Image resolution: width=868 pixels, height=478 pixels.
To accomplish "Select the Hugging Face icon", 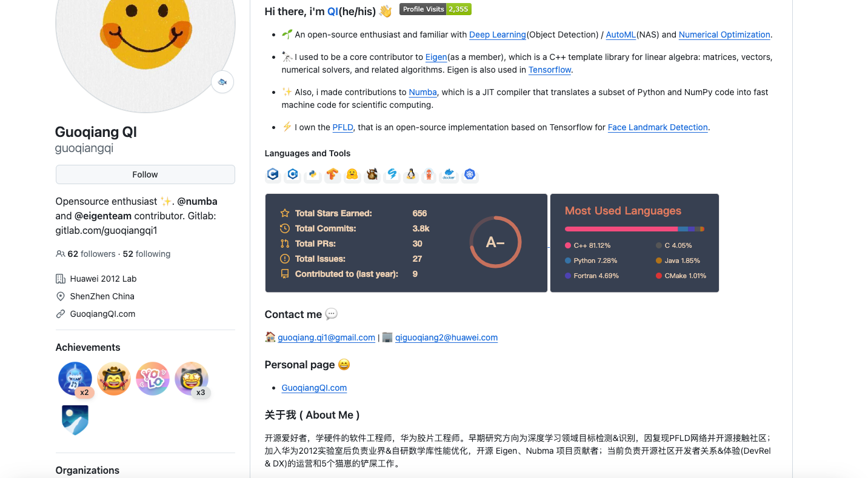I will point(352,174).
